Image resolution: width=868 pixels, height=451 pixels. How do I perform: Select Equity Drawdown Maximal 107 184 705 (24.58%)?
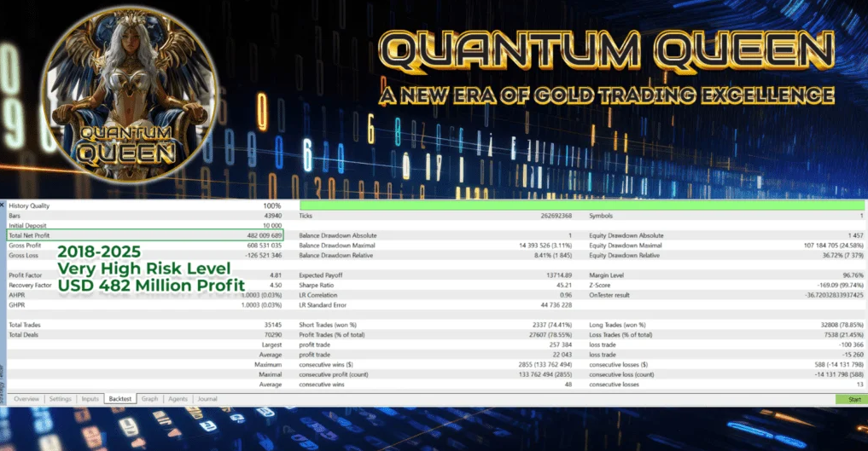click(x=834, y=246)
